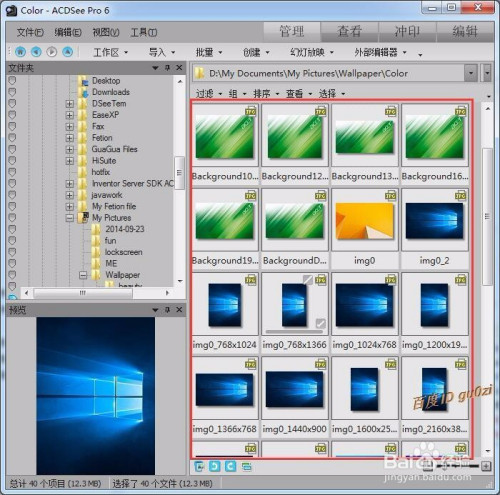Viewport: 500px width, 495px height.
Task: Pin the 文件夹 folder panel
Action: [x=167, y=68]
